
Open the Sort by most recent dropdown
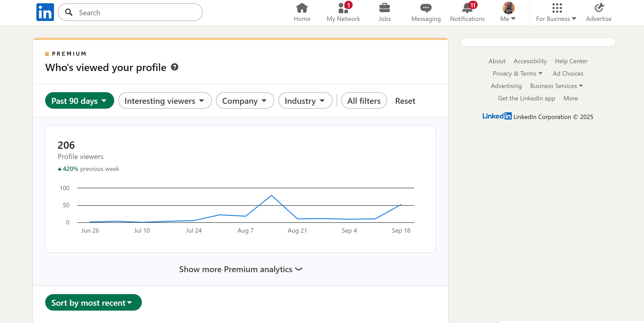pyautogui.click(x=93, y=302)
